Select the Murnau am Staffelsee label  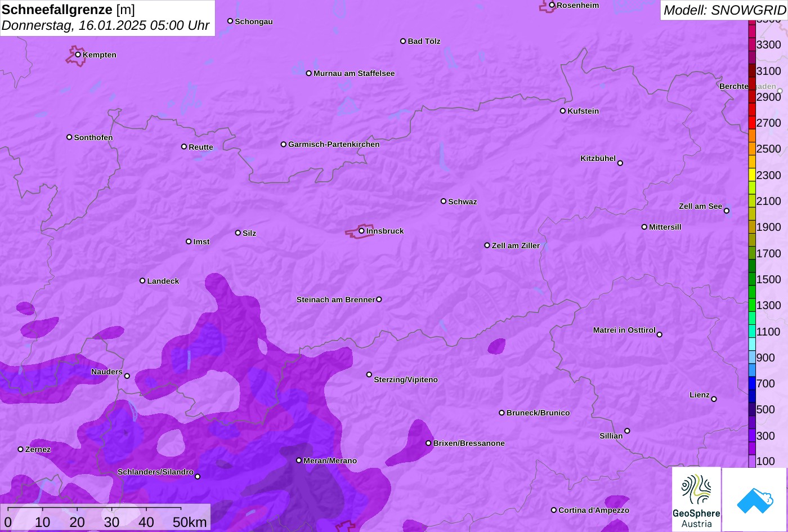point(354,74)
